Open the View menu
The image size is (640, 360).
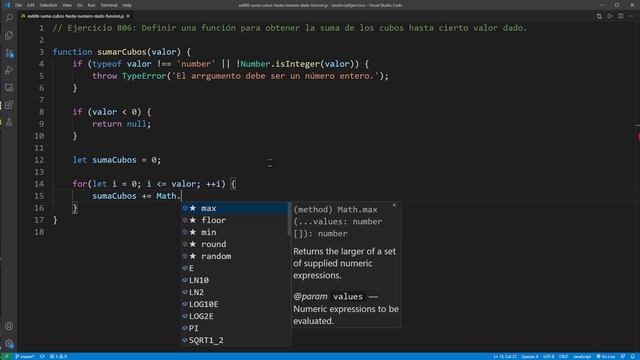tap(67, 5)
